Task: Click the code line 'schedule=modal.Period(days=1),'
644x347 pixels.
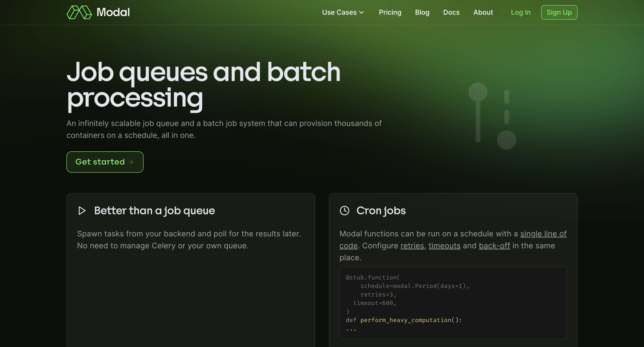Action: pyautogui.click(x=414, y=286)
